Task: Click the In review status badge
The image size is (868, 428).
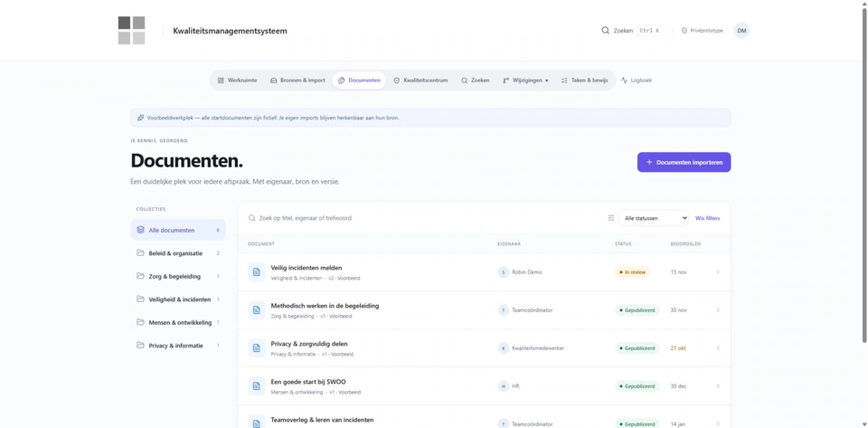Action: coord(632,272)
